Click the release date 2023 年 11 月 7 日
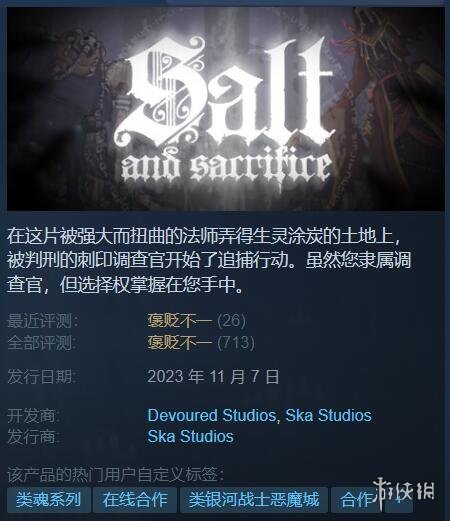Screen dimensions: 450x521 coord(213,377)
